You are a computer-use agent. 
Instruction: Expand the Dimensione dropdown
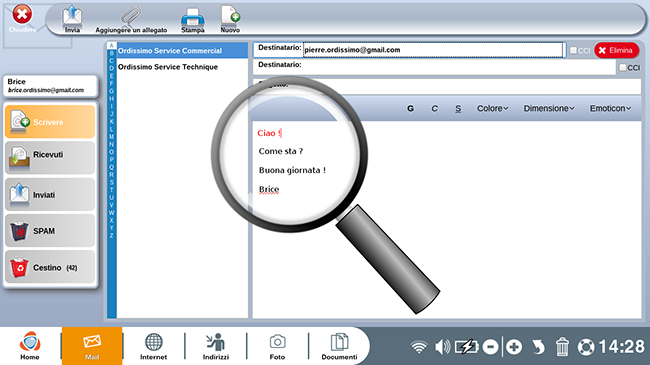coord(549,108)
